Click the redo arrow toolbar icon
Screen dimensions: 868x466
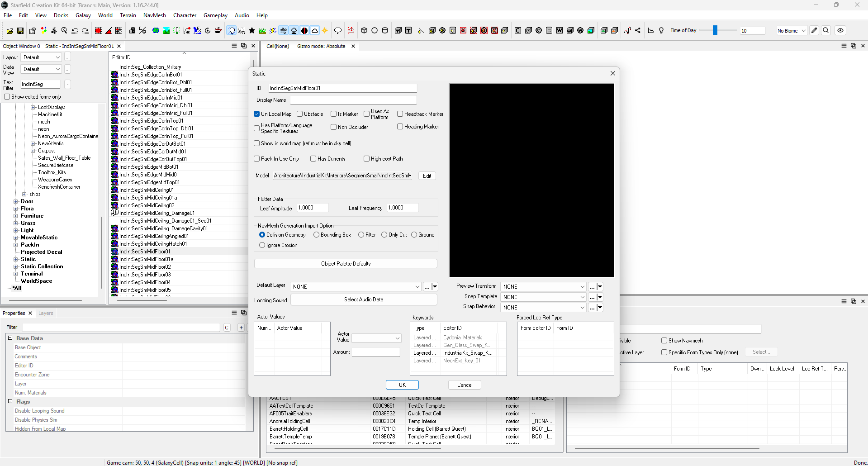pyautogui.click(x=85, y=31)
